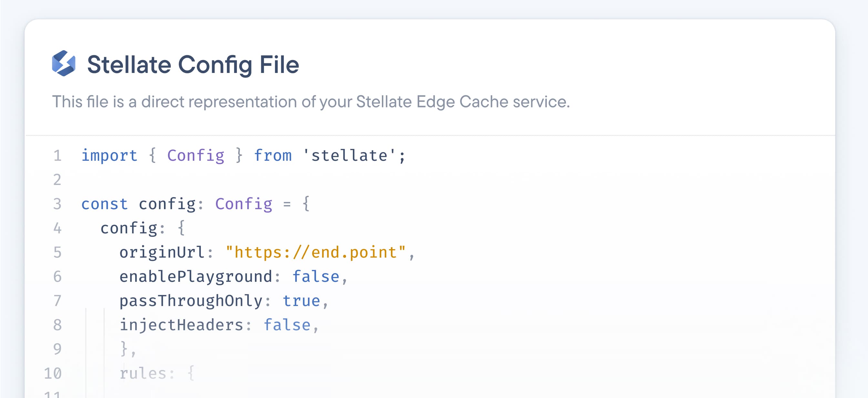Click the false value for injectHeaders
Image resolution: width=868 pixels, height=398 pixels.
287,325
